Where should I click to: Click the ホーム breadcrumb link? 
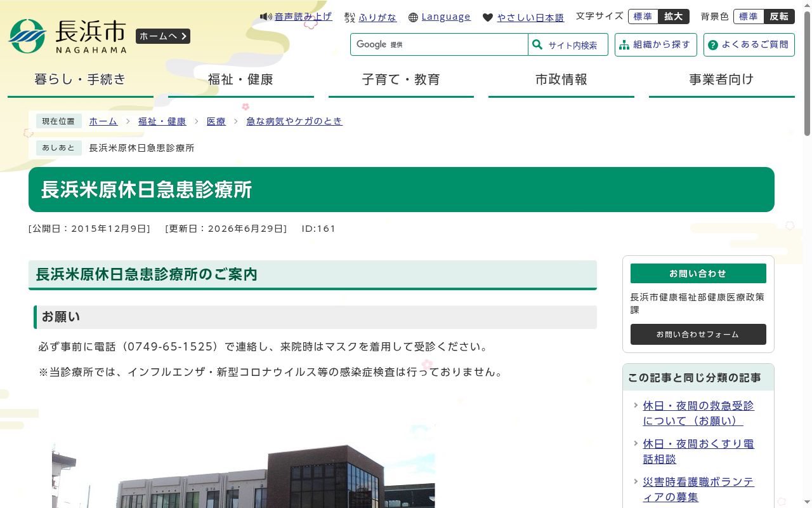click(103, 121)
